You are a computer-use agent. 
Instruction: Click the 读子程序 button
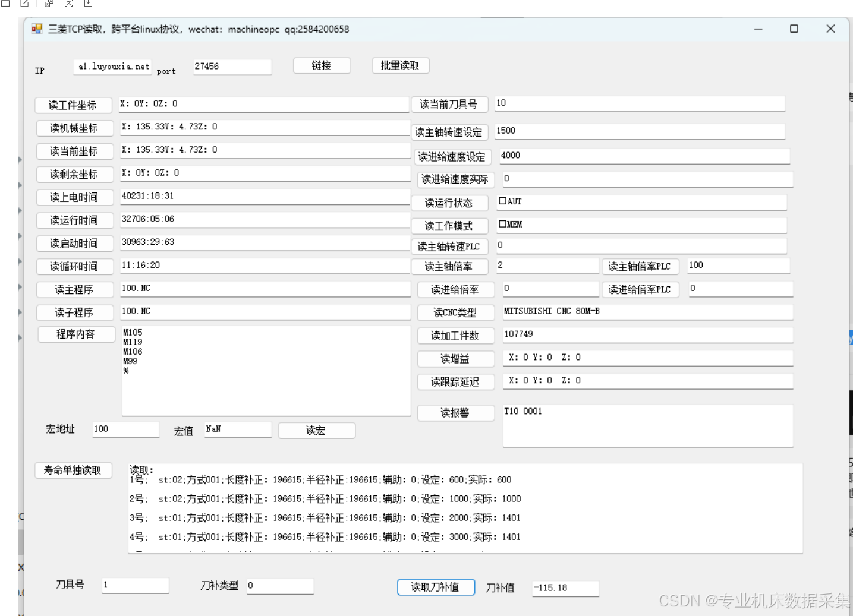click(74, 312)
